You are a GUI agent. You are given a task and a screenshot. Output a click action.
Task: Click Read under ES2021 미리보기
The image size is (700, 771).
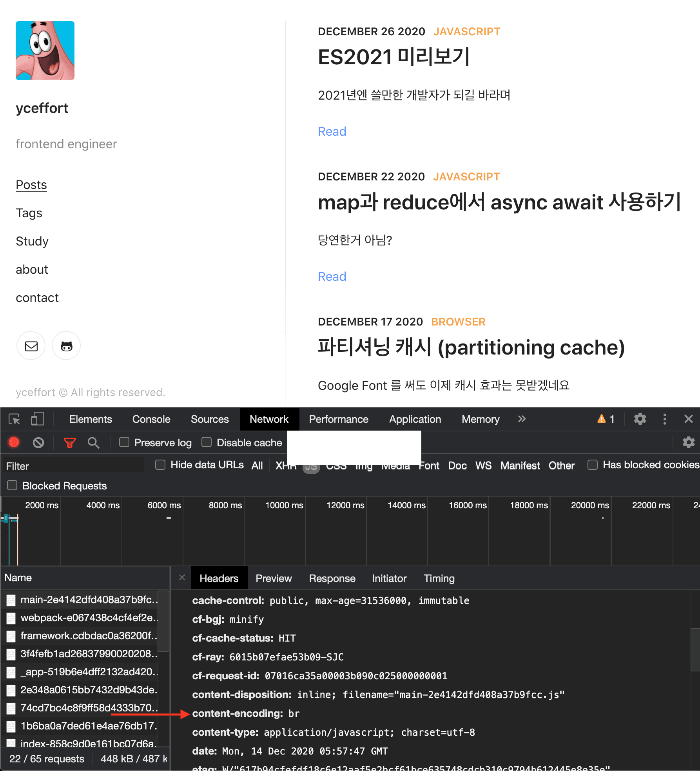coord(332,131)
